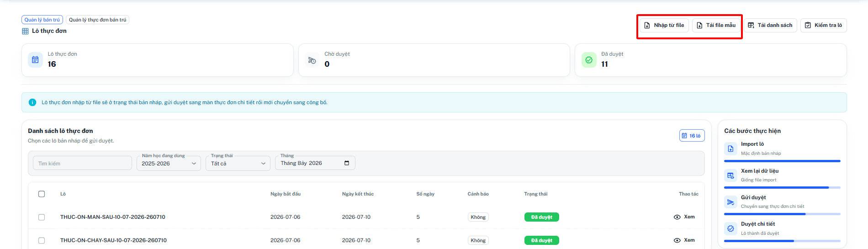Click Đã duyệt badge of THUC-ON-MAN-SAU row
The image size is (868, 249).
coord(541,217)
